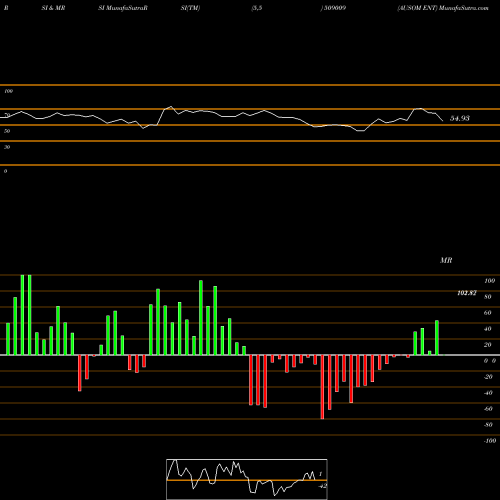Click the 'SI & MR' header text
Screen dimensions: 500x500
(53, 8)
